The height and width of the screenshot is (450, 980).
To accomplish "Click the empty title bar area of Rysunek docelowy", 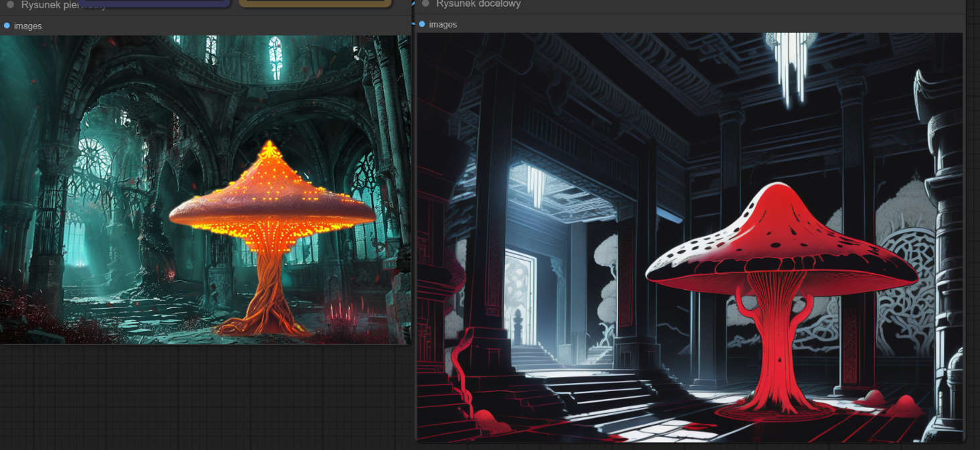I will 736,4.
